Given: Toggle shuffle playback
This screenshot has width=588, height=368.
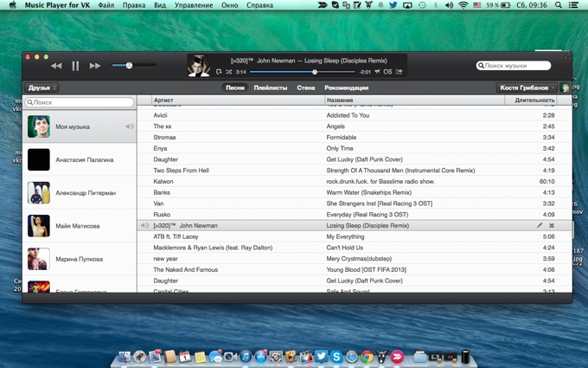Looking at the screenshot, I should point(229,72).
